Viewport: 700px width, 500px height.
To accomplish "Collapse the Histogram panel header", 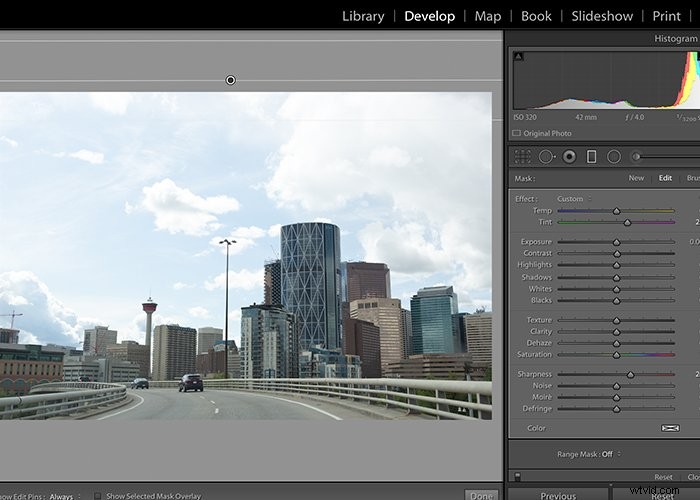I will tap(675, 39).
